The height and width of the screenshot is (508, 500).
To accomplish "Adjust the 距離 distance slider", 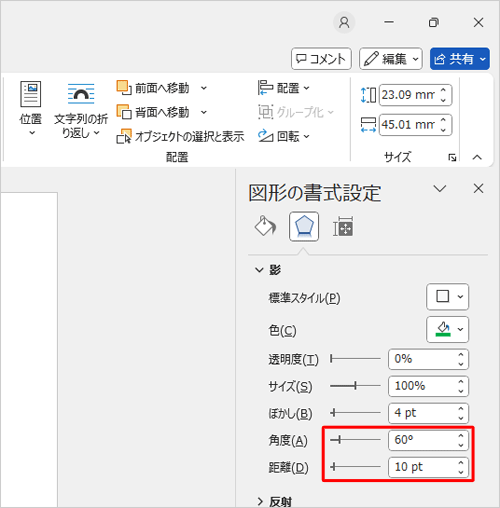I will pyautogui.click(x=355, y=467).
